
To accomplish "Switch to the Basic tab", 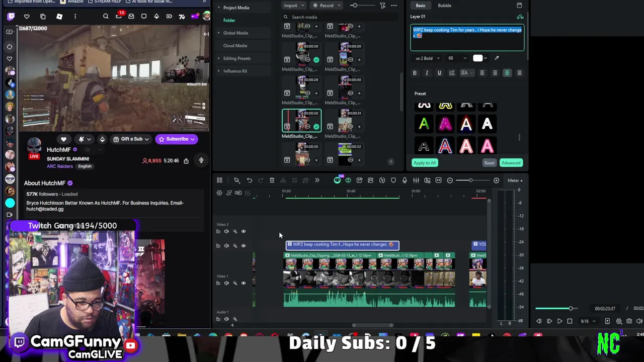I will pos(420,6).
